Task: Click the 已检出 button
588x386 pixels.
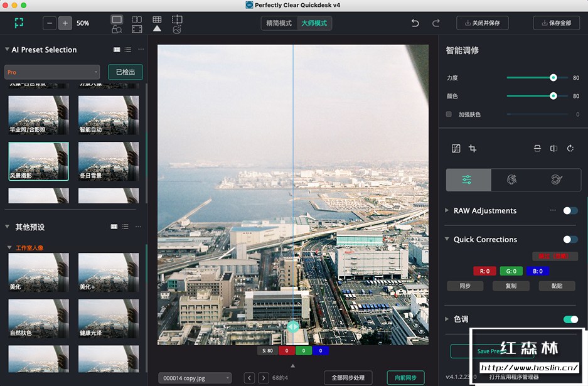Action: pyautogui.click(x=125, y=72)
